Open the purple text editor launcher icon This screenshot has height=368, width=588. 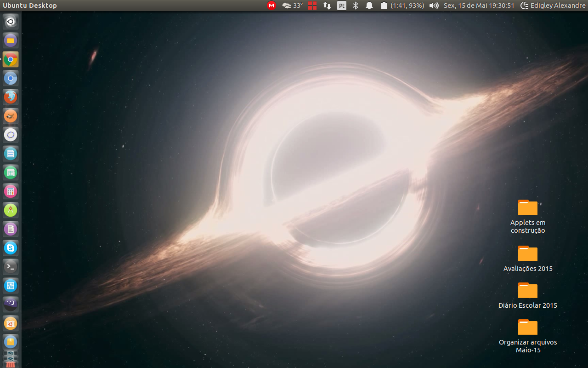click(x=11, y=229)
